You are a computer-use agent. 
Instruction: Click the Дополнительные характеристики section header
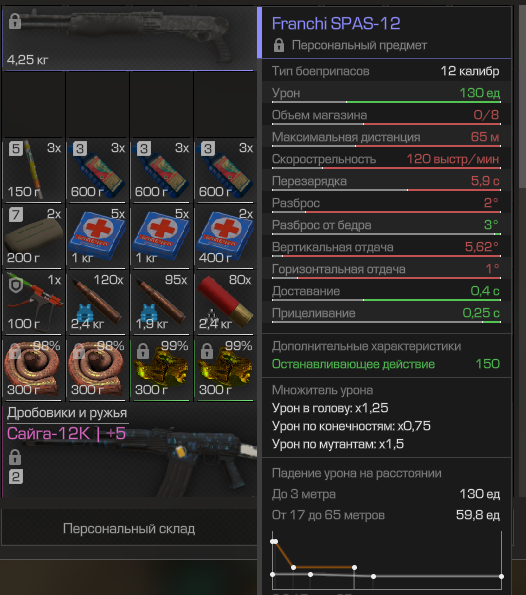[x=367, y=346]
